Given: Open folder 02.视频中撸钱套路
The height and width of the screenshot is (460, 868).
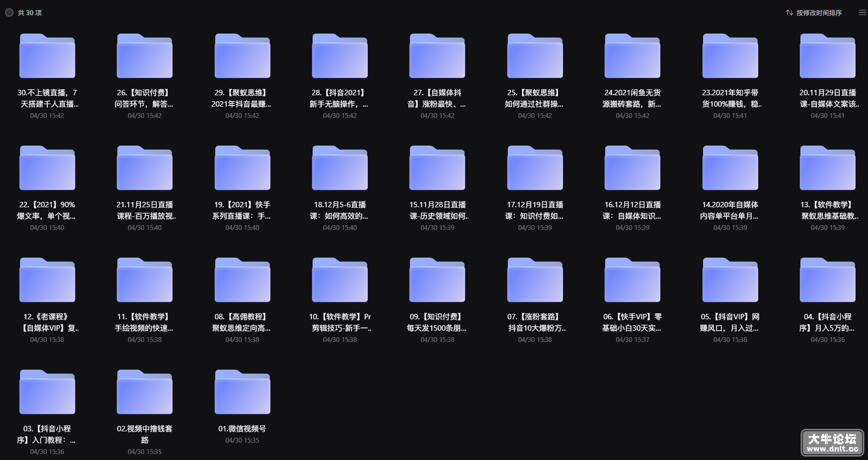Looking at the screenshot, I should 144,392.
